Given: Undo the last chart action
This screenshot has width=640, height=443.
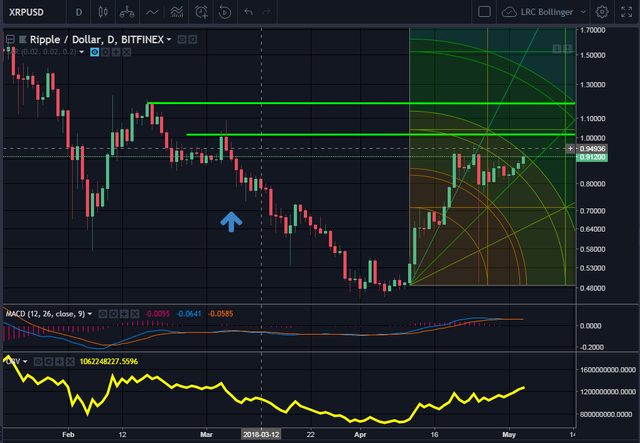Looking at the screenshot, I should (249, 12).
